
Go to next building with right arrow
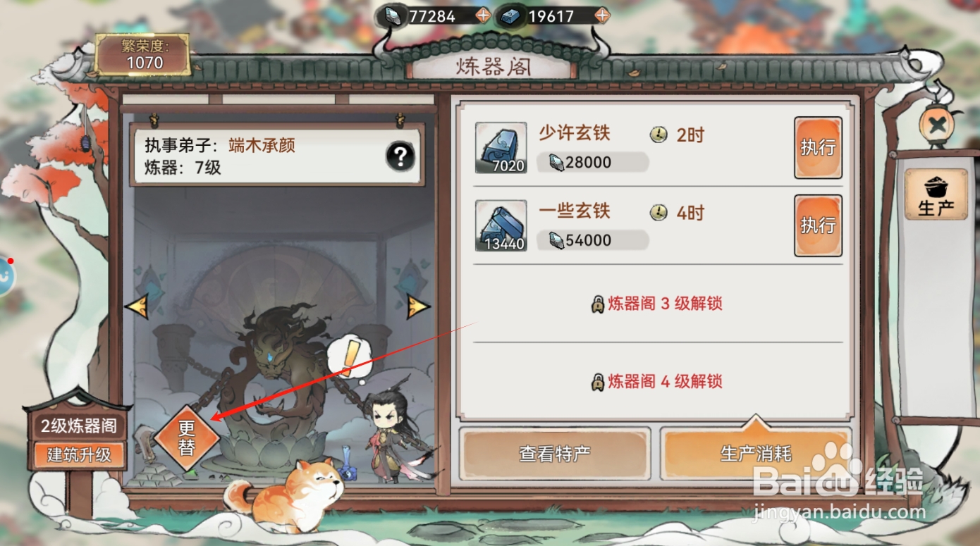pyautogui.click(x=418, y=306)
